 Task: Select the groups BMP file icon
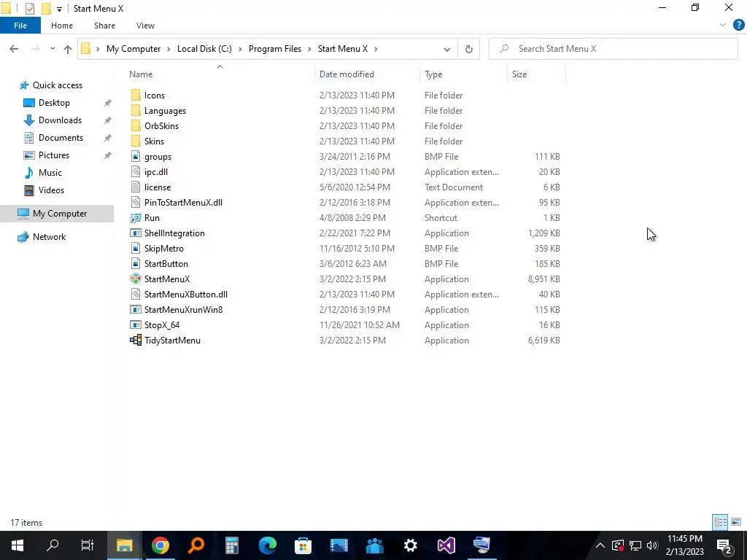pos(136,156)
